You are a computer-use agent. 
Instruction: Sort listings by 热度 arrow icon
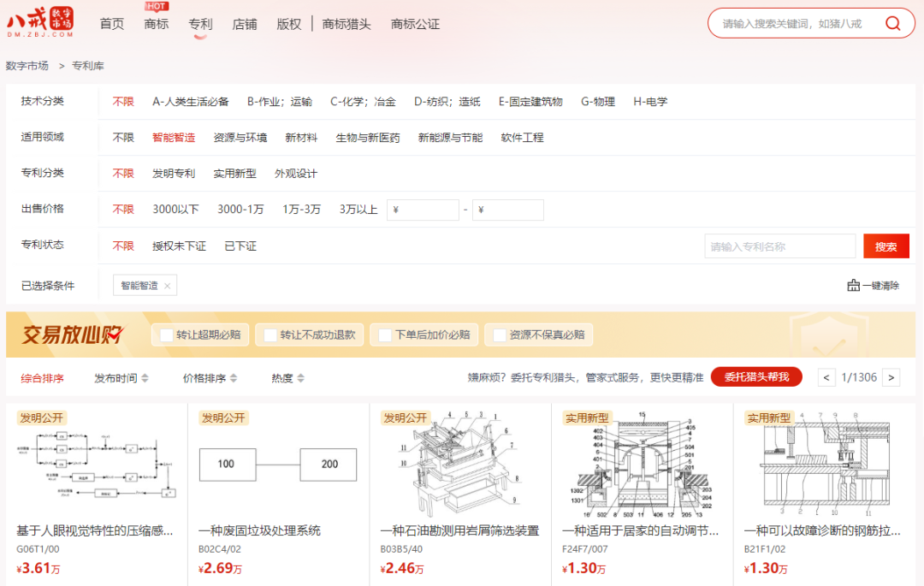pos(300,378)
